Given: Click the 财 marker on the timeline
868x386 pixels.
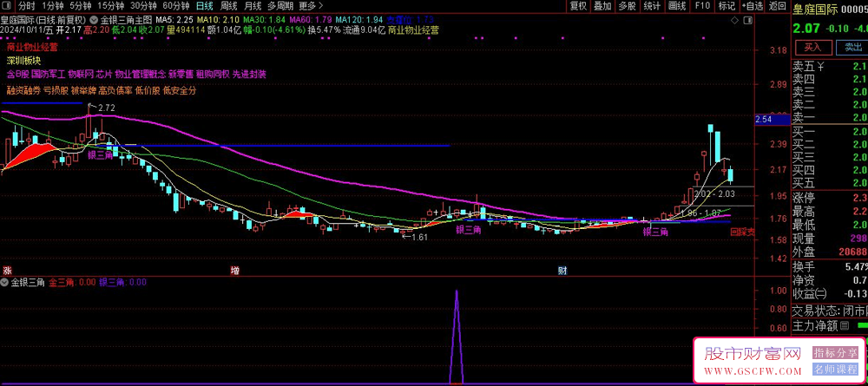Looking at the screenshot, I should pos(562,271).
